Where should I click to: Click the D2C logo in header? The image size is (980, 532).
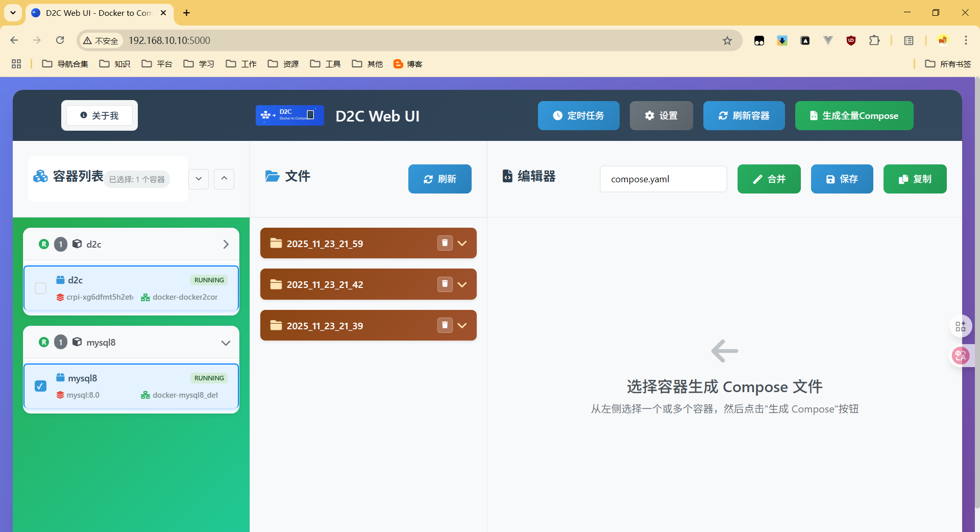pos(289,115)
